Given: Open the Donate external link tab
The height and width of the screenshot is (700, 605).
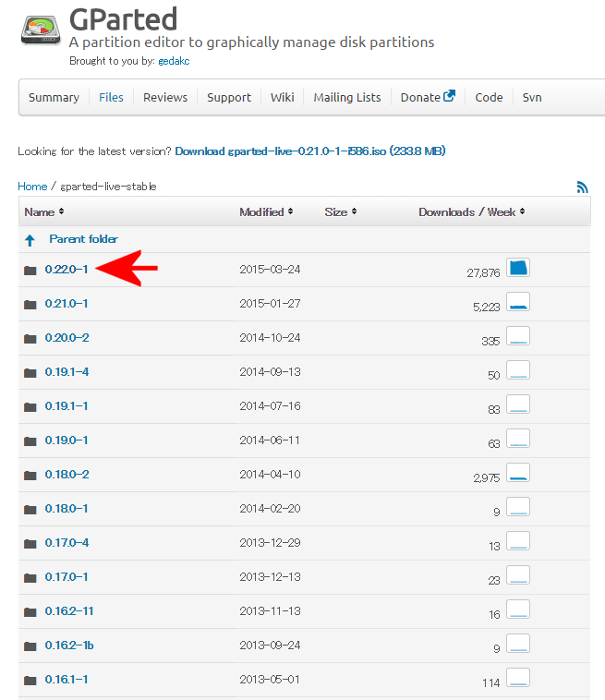Looking at the screenshot, I should (428, 97).
